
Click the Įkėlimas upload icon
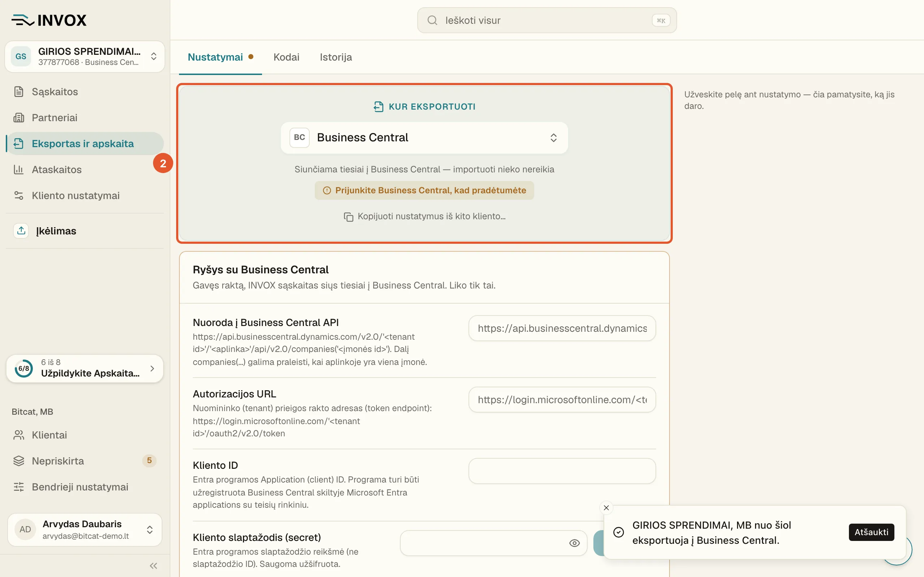pyautogui.click(x=21, y=230)
